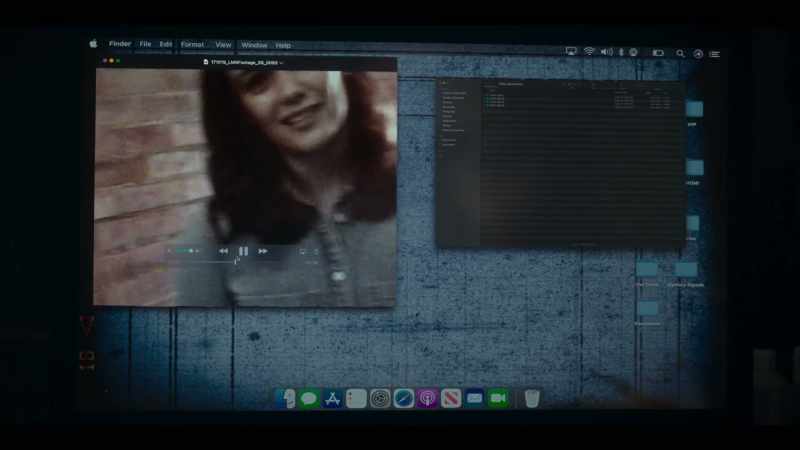800x450 pixels.
Task: Open the News app in the Dock
Action: click(451, 398)
